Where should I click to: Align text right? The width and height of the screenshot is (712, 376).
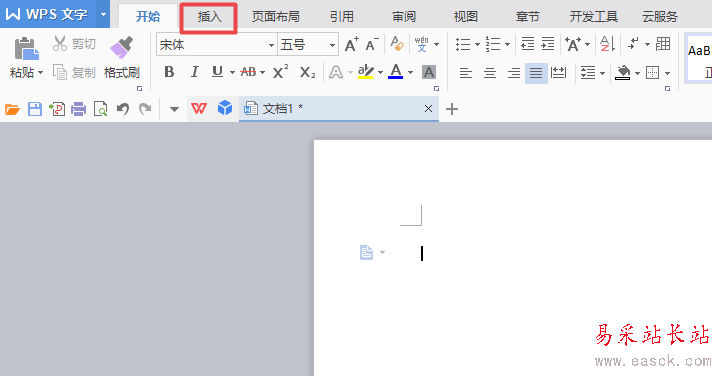(x=514, y=73)
